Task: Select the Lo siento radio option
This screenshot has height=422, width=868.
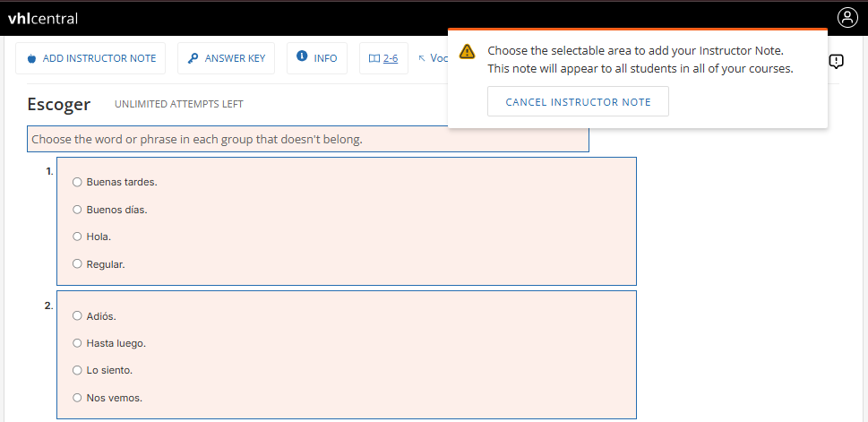Action: (x=77, y=370)
